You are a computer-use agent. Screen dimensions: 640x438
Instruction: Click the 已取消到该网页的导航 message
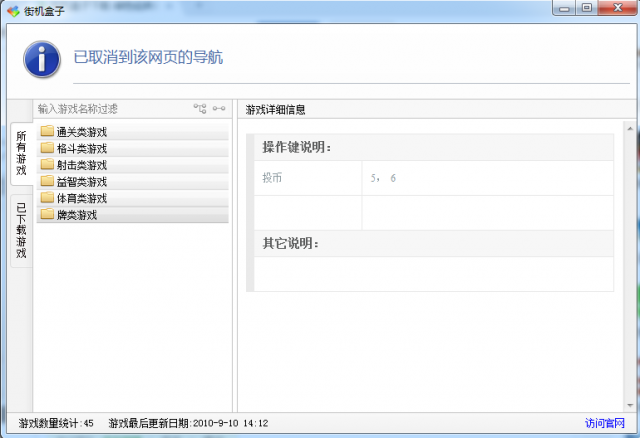point(148,58)
